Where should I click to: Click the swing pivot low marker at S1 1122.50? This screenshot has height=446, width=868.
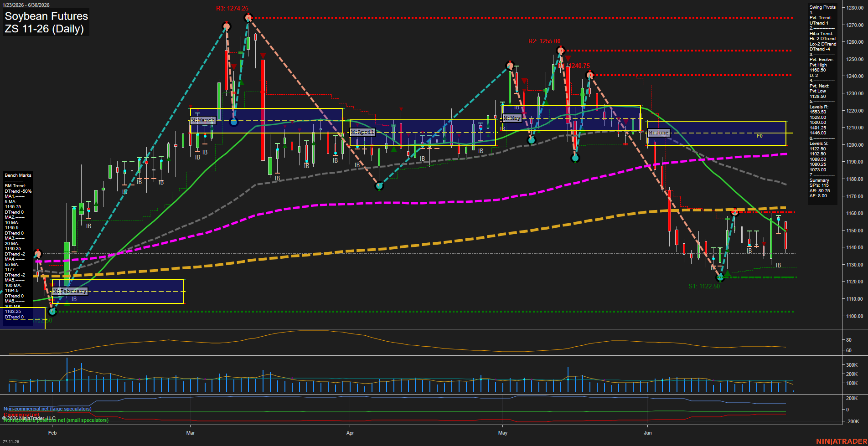coord(720,277)
